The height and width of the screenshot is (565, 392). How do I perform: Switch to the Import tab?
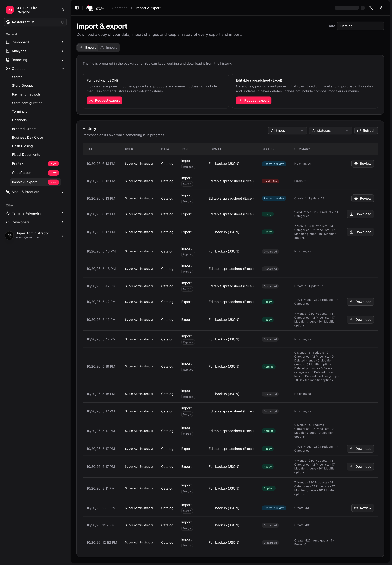click(109, 48)
